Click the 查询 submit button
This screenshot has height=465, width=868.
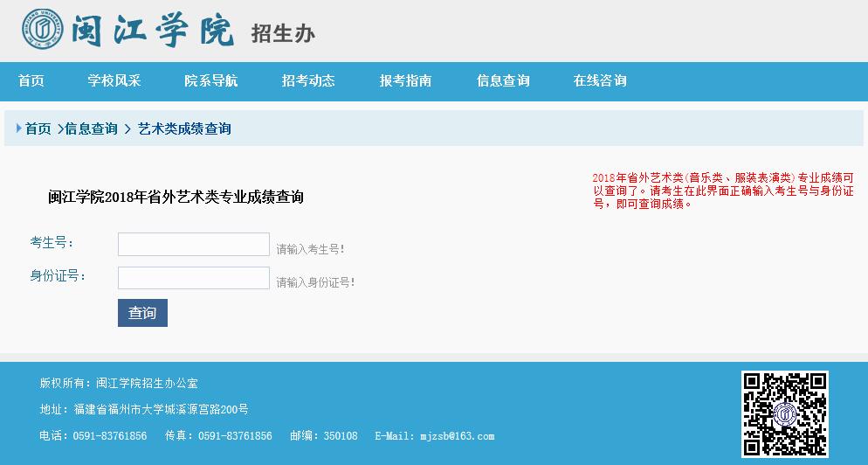coord(142,313)
